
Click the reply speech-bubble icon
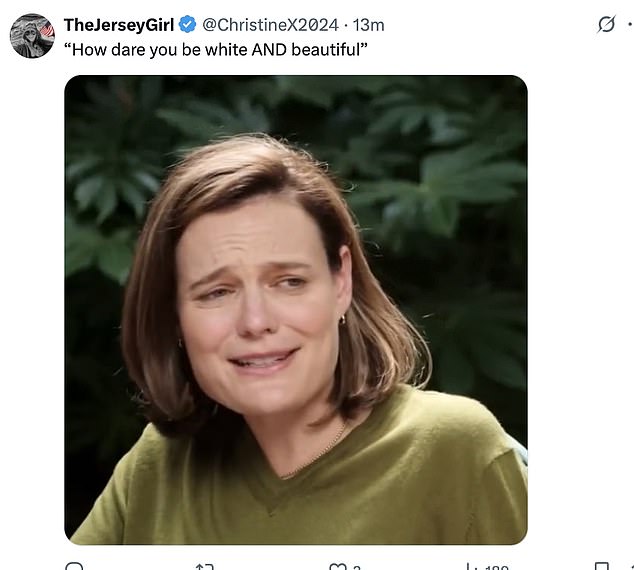pos(75,567)
